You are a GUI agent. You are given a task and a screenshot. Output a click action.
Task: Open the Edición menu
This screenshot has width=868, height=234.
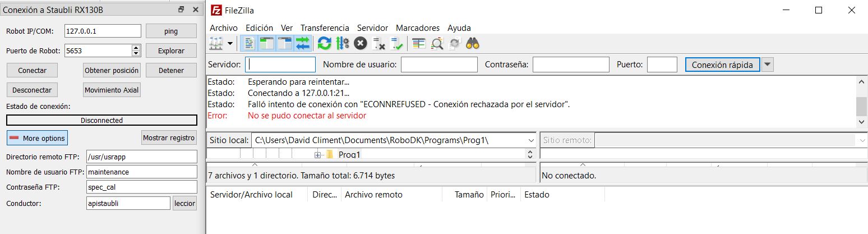[x=259, y=27]
